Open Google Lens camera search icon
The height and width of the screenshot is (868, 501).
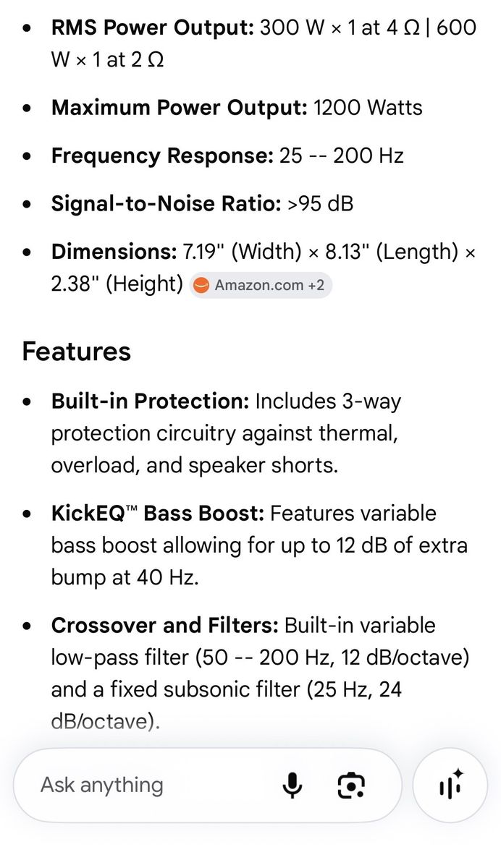click(x=351, y=785)
